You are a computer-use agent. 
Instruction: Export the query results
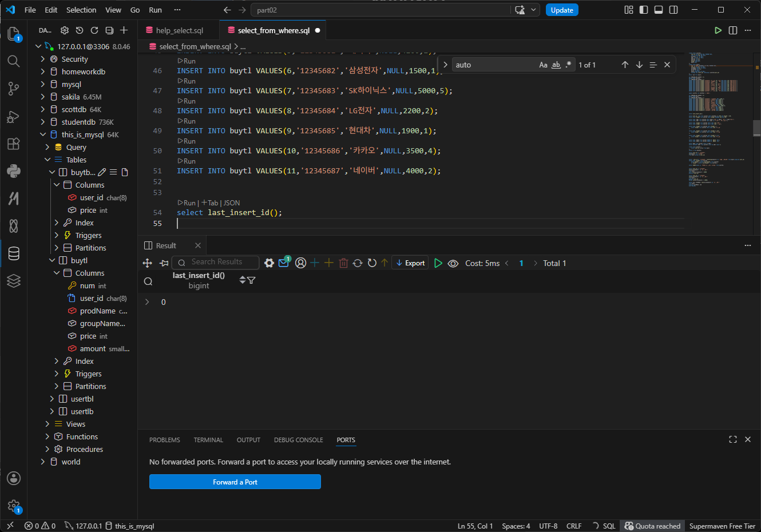(x=410, y=263)
